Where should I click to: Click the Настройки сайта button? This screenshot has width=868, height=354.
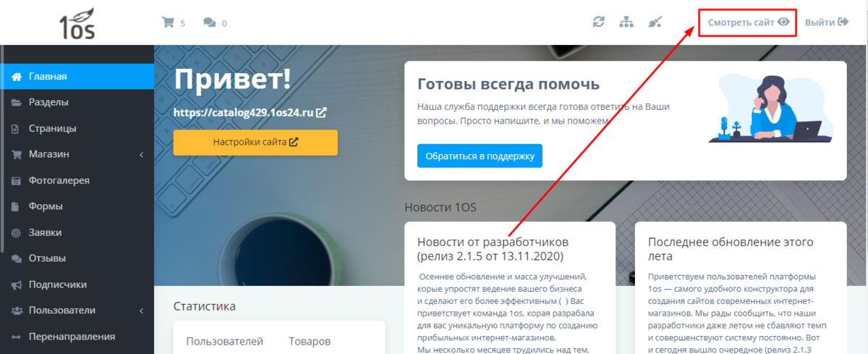255,143
